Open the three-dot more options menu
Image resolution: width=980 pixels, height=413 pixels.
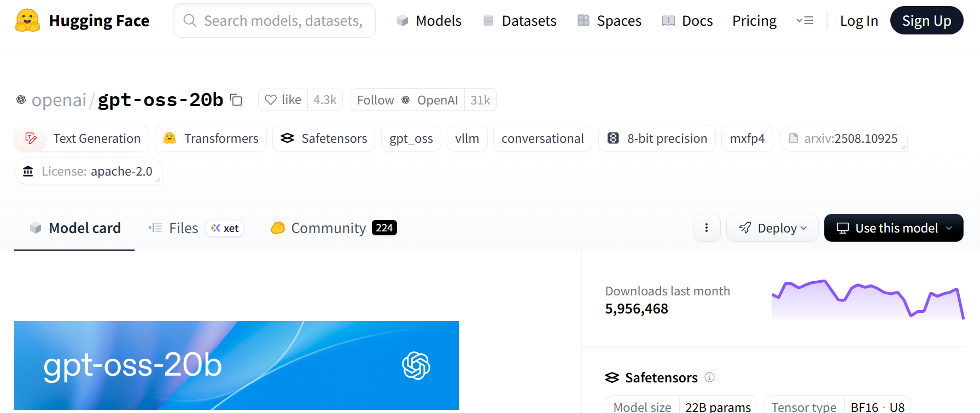[707, 228]
